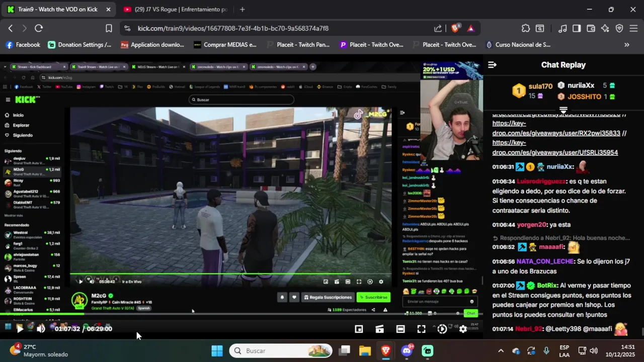Open the extensions puzzle icon
Viewport: 644px width, 362px height.
[526, 29]
